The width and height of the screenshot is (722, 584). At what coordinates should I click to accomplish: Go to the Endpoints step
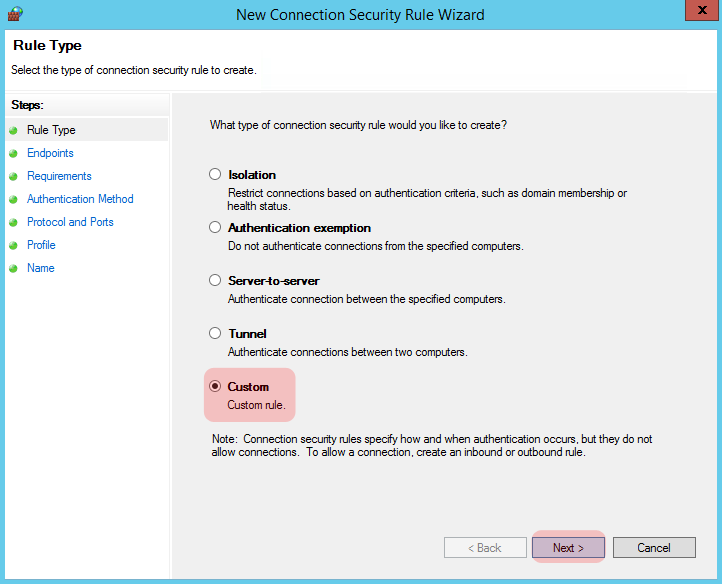tap(50, 153)
